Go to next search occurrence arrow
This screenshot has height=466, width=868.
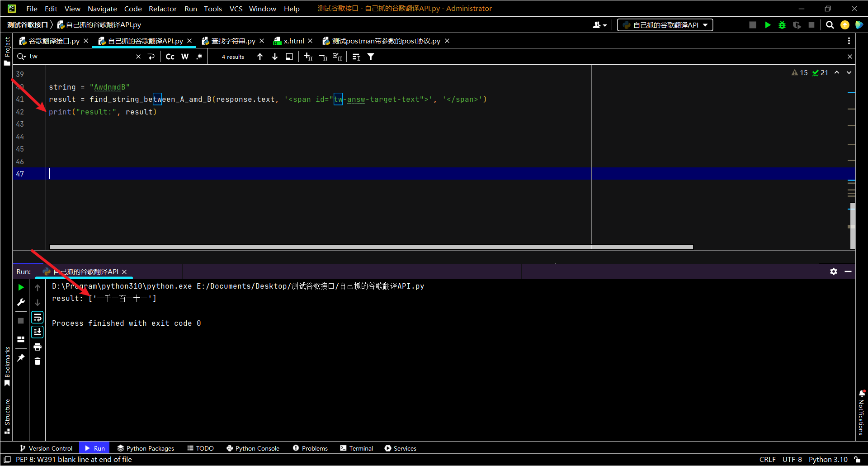click(x=275, y=57)
